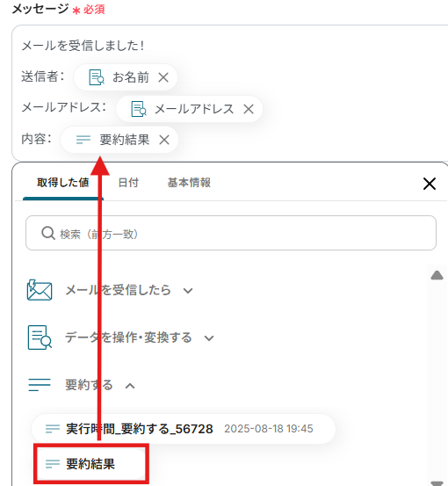Click the document icon in the メールアドレス chip
Image resolution: width=448 pixels, height=486 pixels.
click(139, 109)
